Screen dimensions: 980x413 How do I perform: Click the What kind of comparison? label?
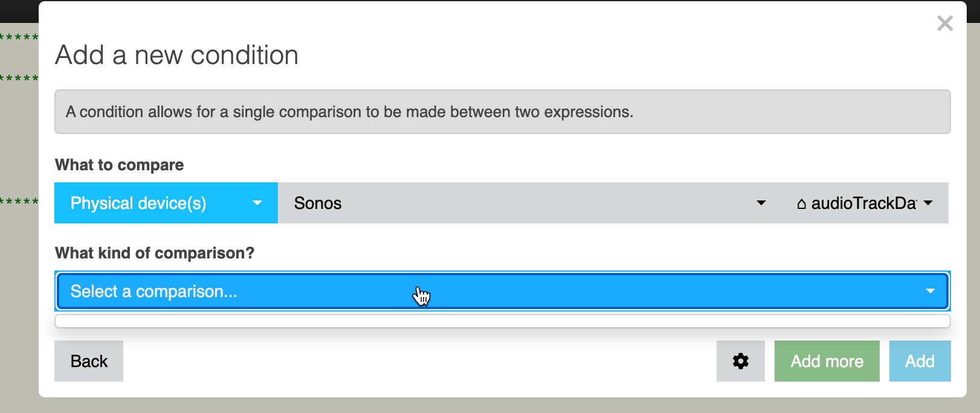click(x=155, y=252)
